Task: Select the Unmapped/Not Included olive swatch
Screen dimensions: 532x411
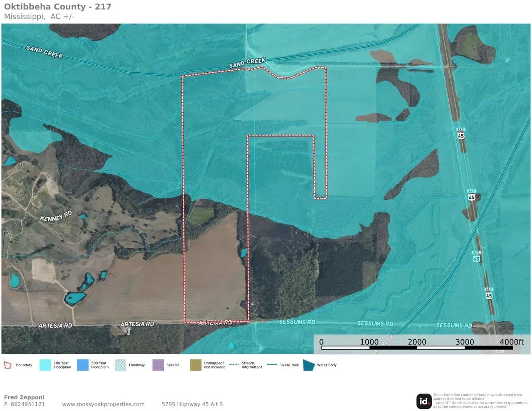Action: point(195,365)
